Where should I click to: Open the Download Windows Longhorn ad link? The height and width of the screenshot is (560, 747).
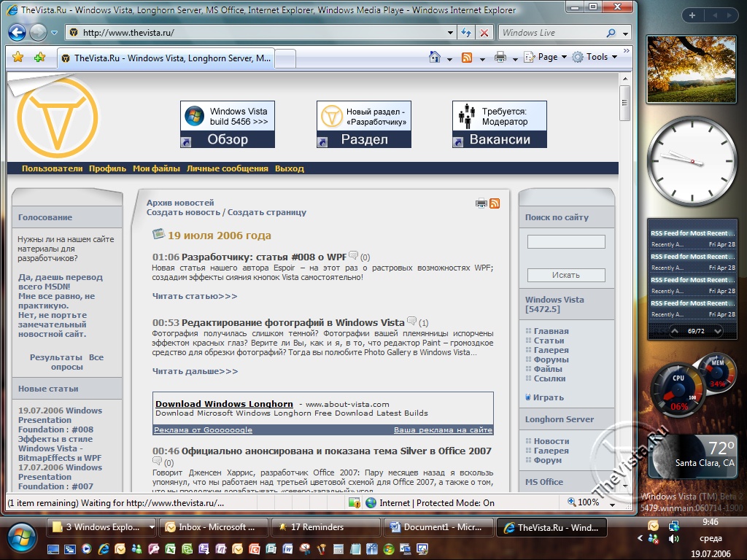click(x=224, y=404)
